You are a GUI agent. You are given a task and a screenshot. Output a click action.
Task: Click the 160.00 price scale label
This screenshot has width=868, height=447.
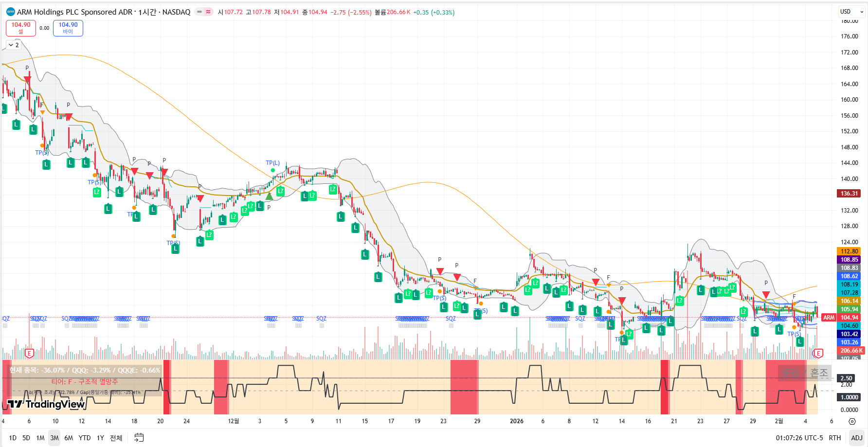click(x=850, y=100)
